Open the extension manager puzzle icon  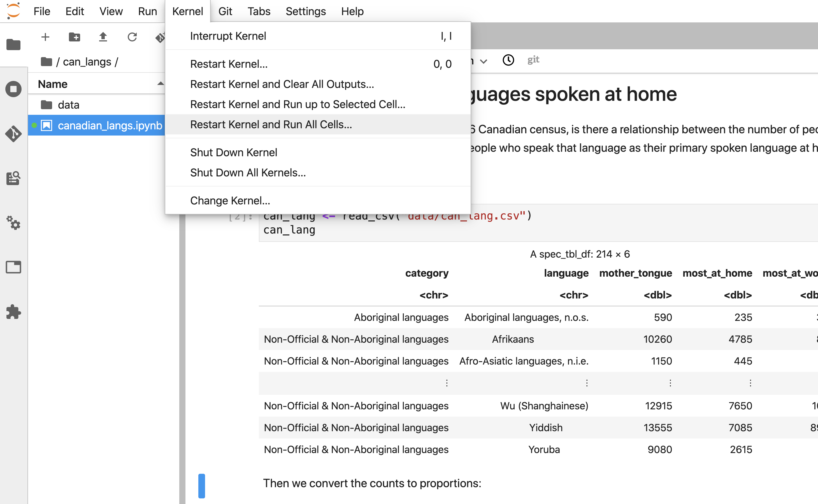pyautogui.click(x=13, y=312)
